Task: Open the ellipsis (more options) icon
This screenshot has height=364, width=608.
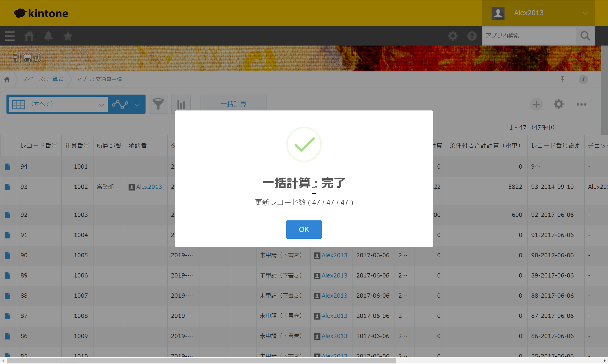Action: [x=581, y=105]
